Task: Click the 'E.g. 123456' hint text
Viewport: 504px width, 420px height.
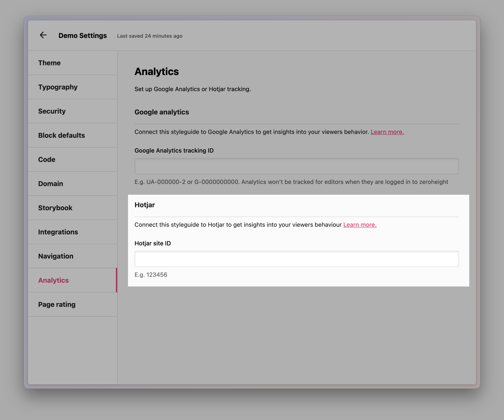Action: pyautogui.click(x=151, y=275)
